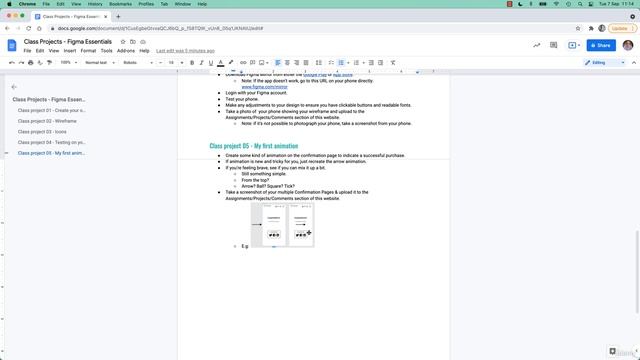Star the document
Image resolution: width=640 pixels, height=360 pixels.
coord(123,42)
